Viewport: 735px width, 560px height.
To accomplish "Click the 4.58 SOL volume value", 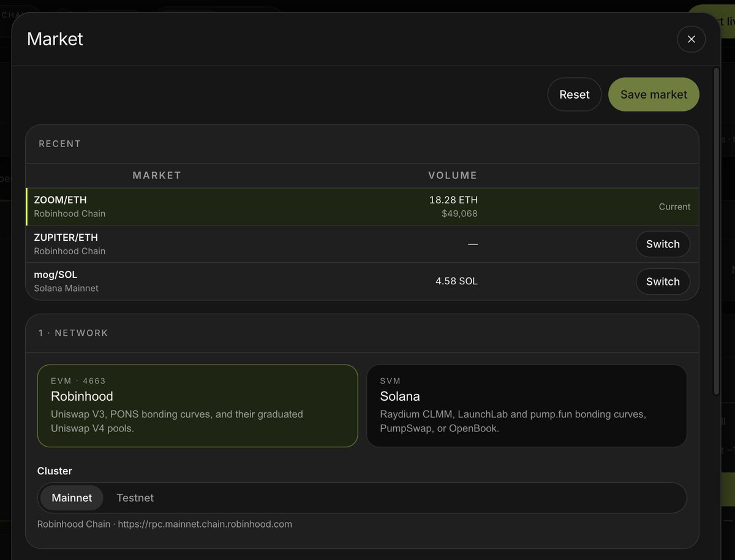I will (x=456, y=281).
